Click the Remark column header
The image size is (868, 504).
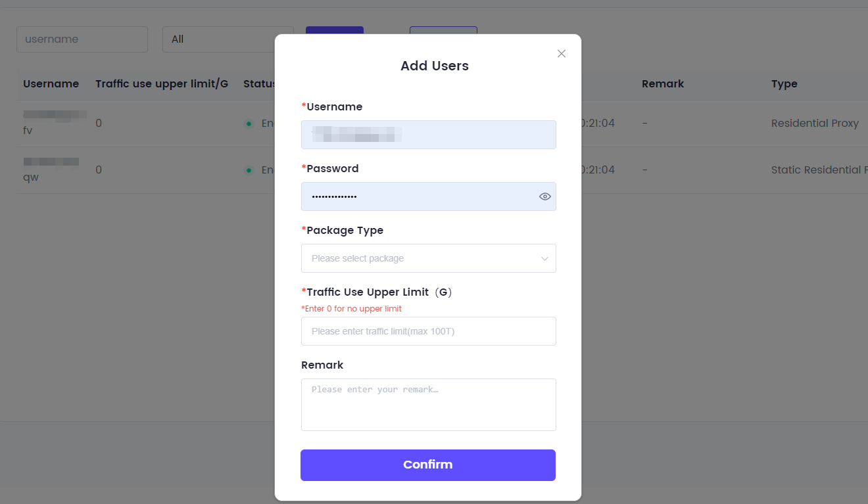663,84
